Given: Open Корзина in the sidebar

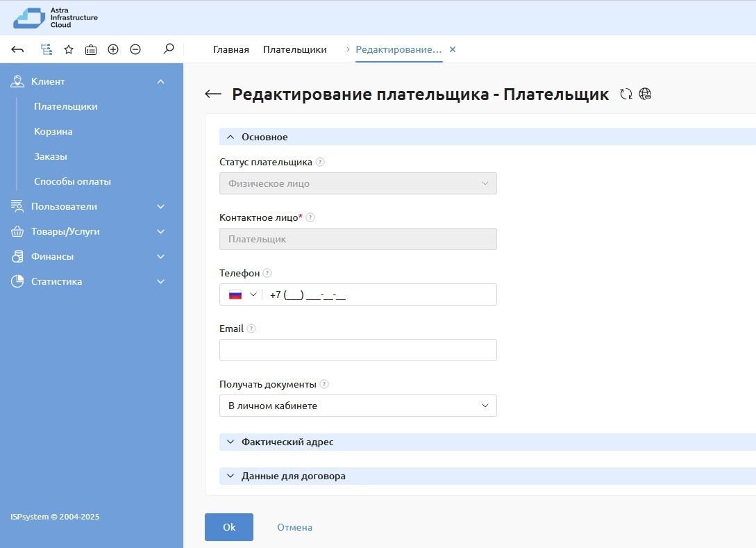Looking at the screenshot, I should point(53,132).
